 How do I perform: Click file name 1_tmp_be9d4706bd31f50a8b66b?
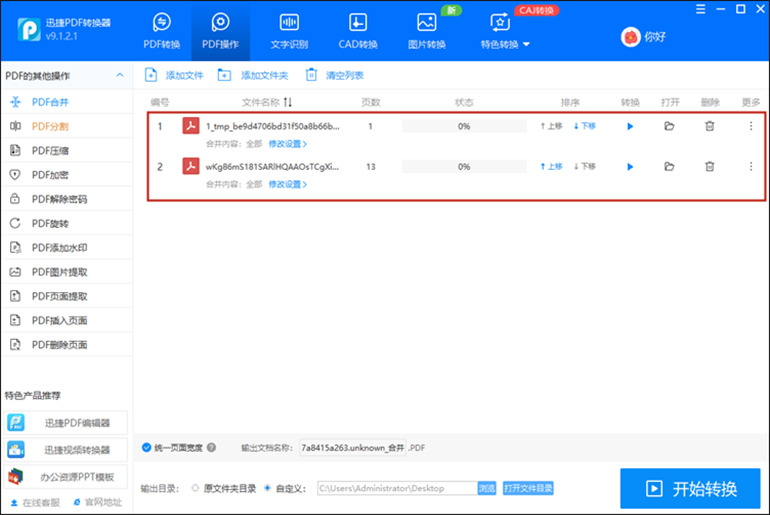[273, 126]
